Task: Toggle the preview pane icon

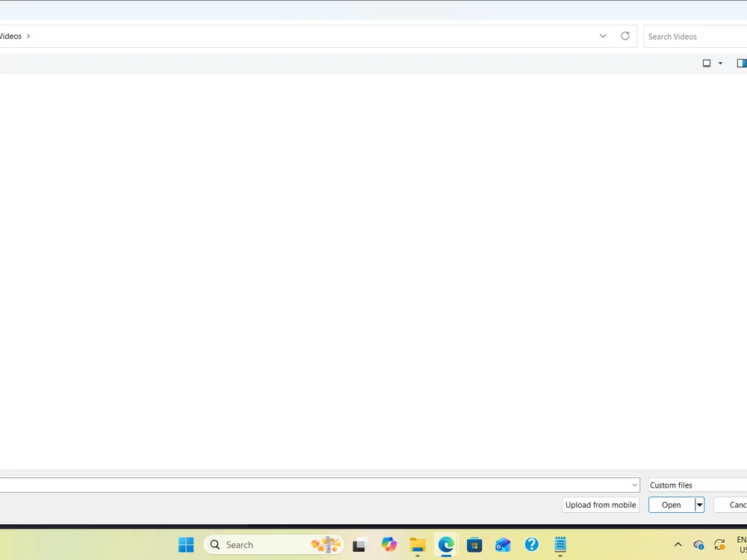Action: pos(742,63)
